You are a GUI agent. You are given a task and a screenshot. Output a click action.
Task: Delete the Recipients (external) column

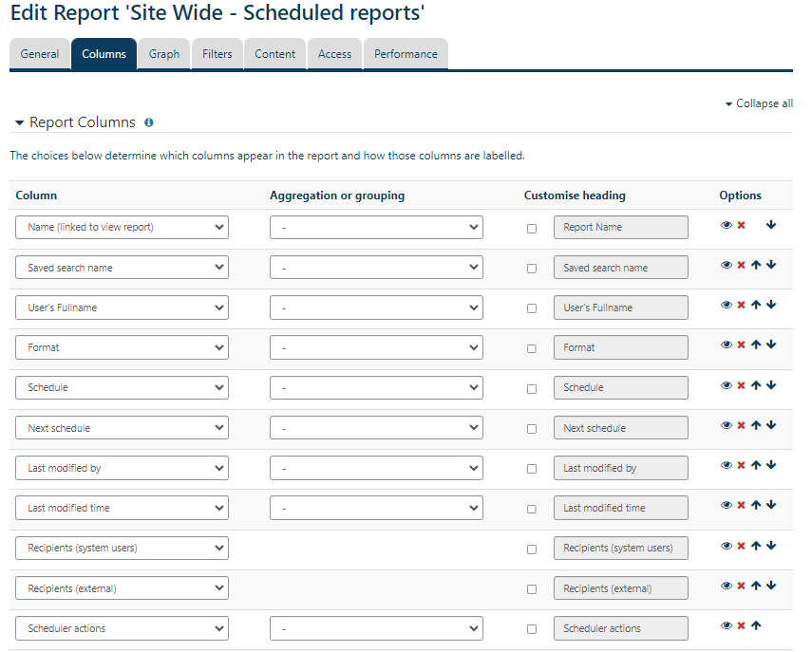pos(741,587)
